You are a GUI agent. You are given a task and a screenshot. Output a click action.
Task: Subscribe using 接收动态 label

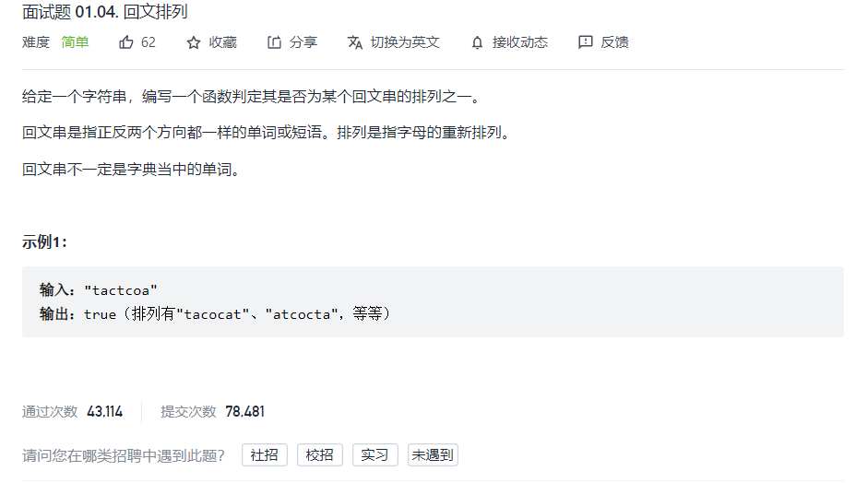pos(520,42)
